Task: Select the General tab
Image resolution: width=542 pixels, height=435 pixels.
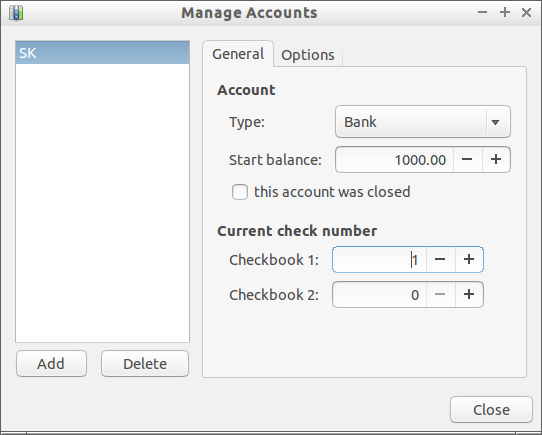Action: click(x=238, y=54)
